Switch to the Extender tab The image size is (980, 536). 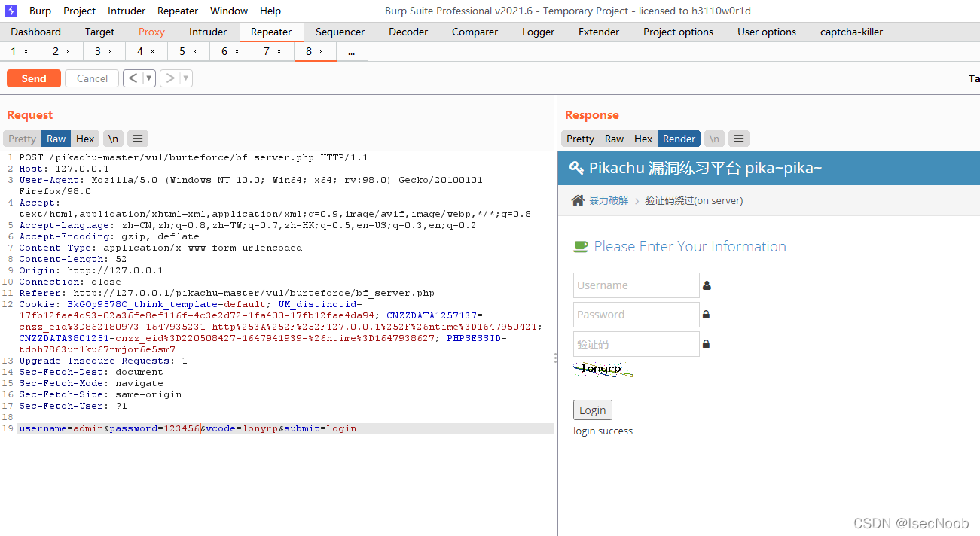coord(599,32)
